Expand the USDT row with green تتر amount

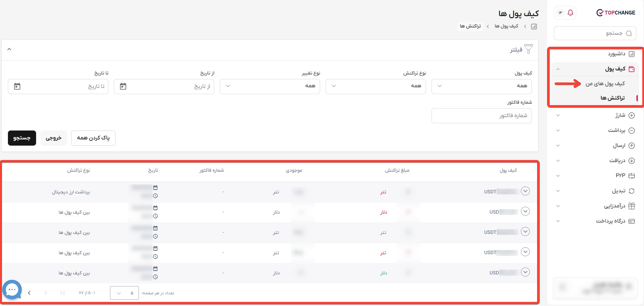525,231
